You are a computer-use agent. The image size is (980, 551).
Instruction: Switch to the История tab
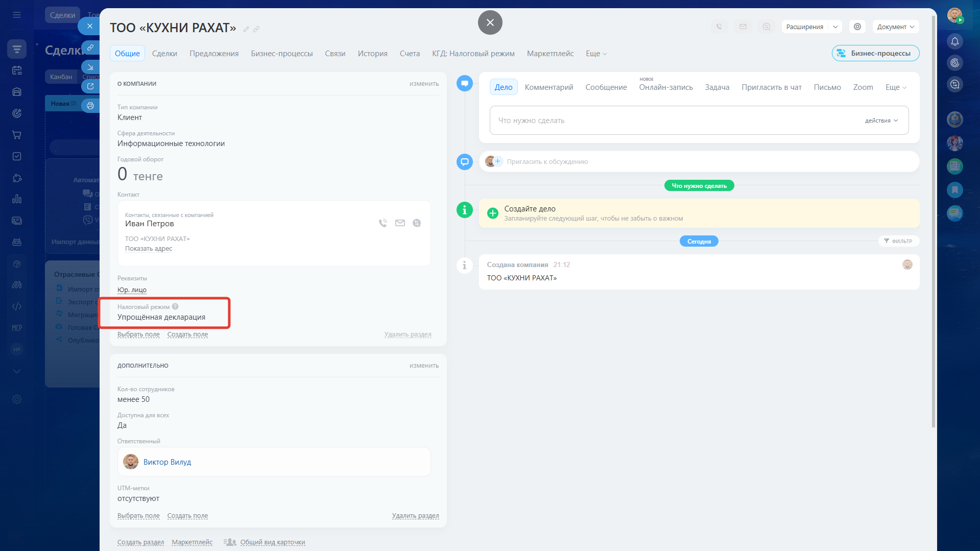372,54
